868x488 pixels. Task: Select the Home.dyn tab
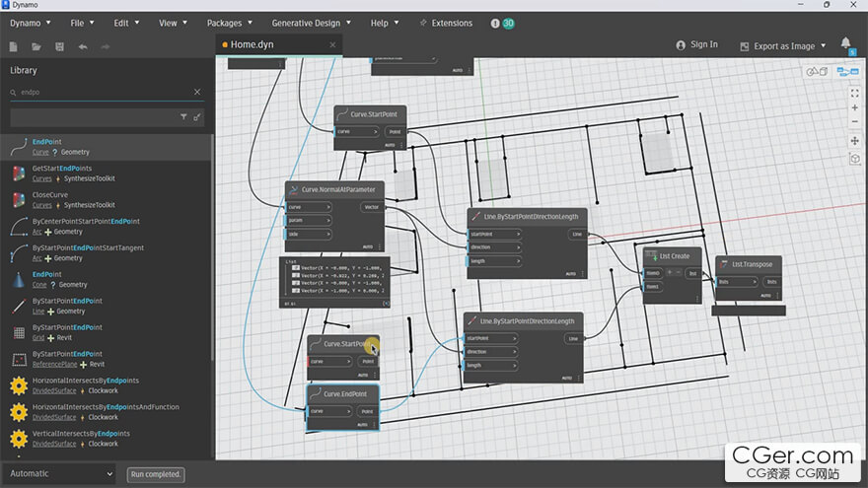[252, 44]
